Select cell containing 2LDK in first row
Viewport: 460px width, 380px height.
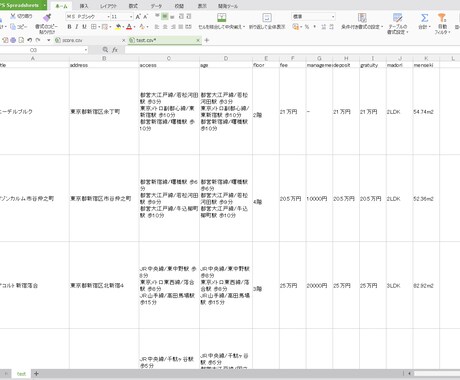click(399, 112)
